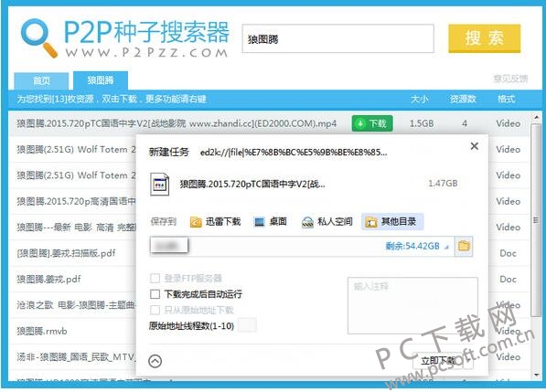Choose the desktop icon as save location
Image resolution: width=546 pixels, height=392 pixels.
click(x=259, y=222)
